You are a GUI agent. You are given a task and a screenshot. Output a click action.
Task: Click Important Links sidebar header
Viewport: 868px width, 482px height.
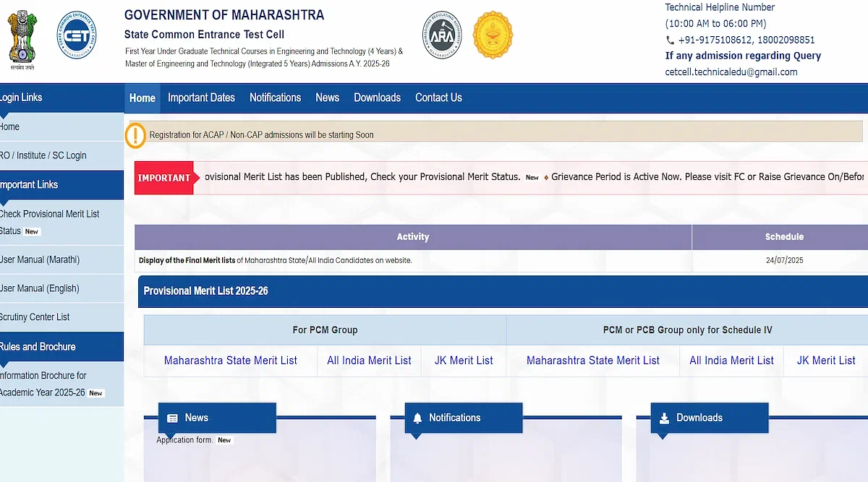(x=61, y=185)
